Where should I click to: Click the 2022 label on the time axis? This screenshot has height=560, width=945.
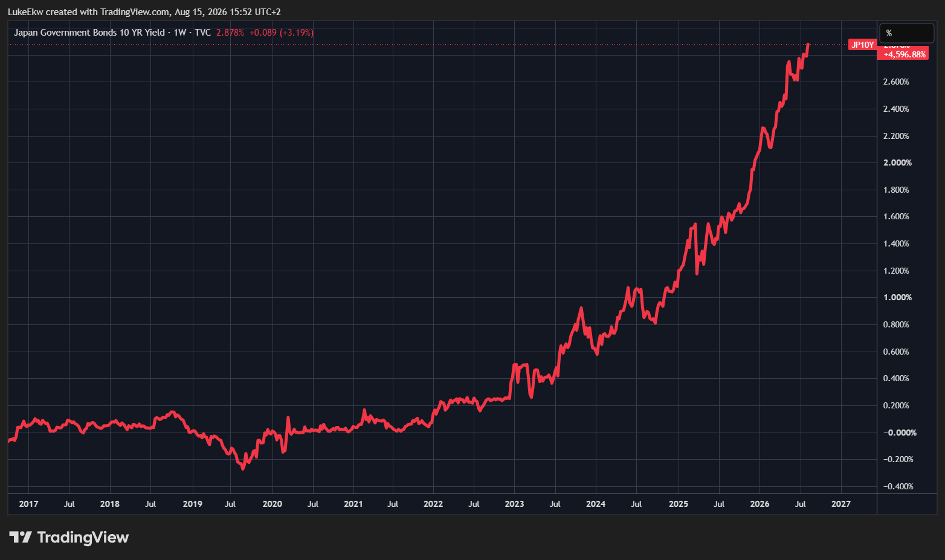coord(433,504)
